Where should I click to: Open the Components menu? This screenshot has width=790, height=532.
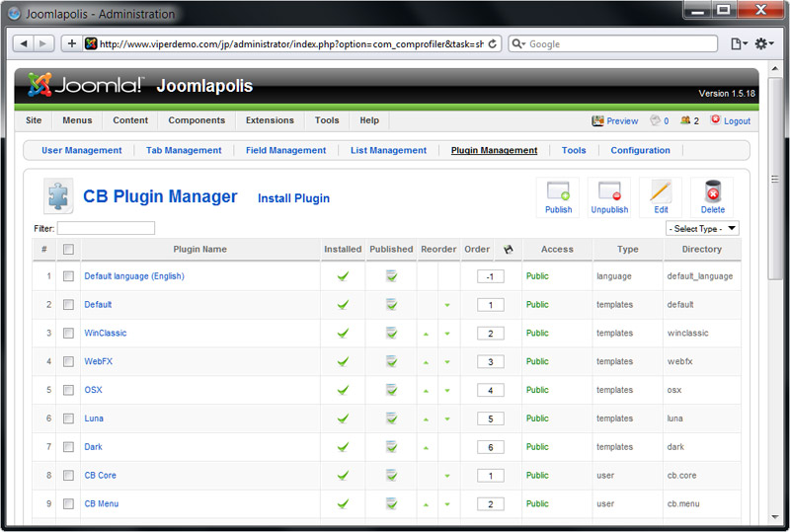(x=197, y=120)
